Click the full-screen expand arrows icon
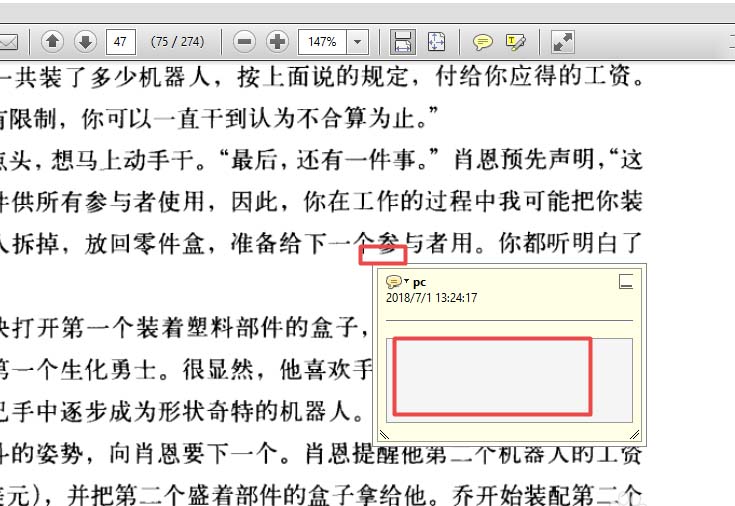The width and height of the screenshot is (735, 506). (x=563, y=42)
